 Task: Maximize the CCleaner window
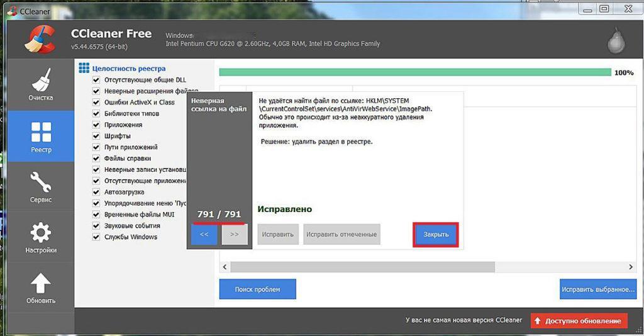click(x=604, y=9)
